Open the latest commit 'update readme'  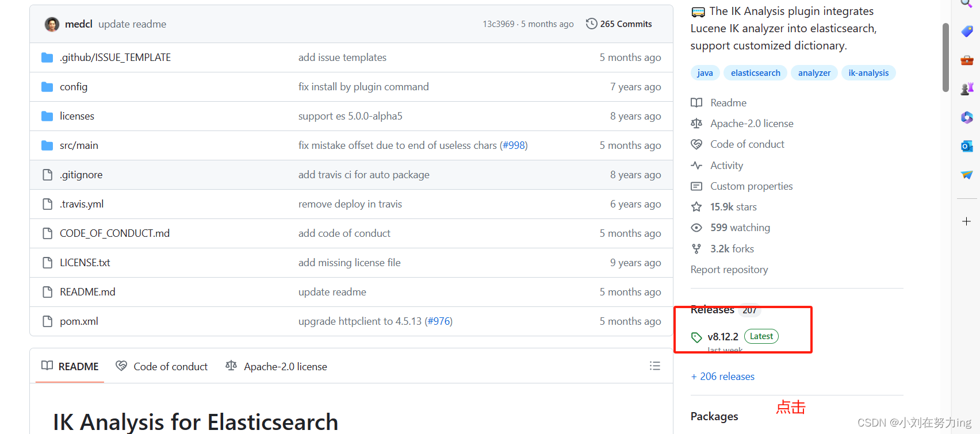click(x=132, y=24)
